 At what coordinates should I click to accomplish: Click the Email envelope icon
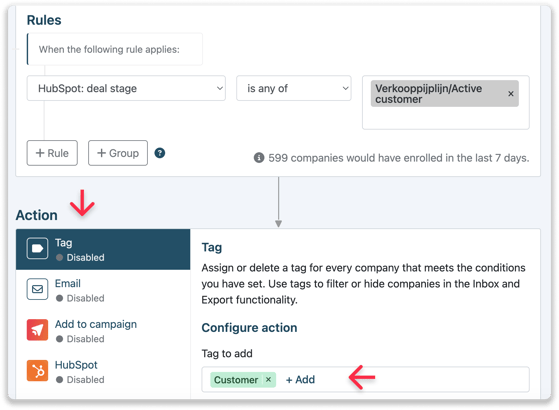(37, 289)
